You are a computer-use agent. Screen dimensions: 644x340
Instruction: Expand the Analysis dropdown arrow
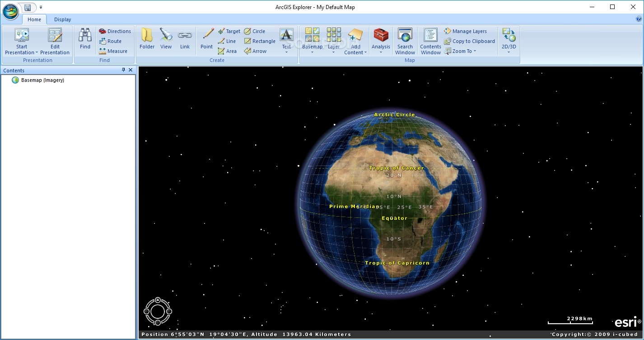click(x=381, y=52)
